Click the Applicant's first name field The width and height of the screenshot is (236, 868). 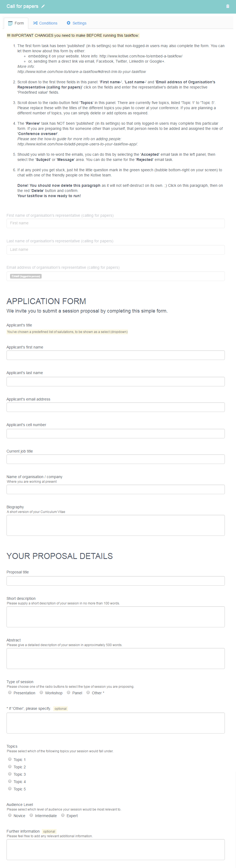click(116, 355)
